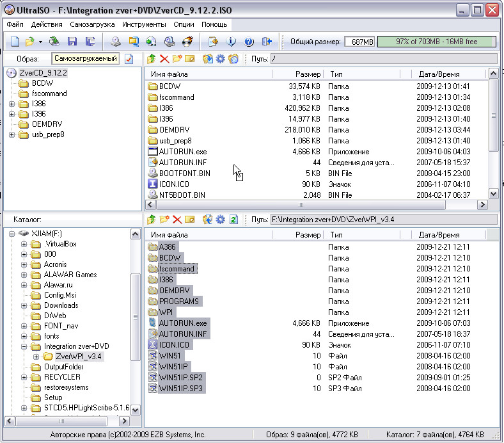Click the red X delete icon in catalog pane
504x443 pixels.
point(177,220)
